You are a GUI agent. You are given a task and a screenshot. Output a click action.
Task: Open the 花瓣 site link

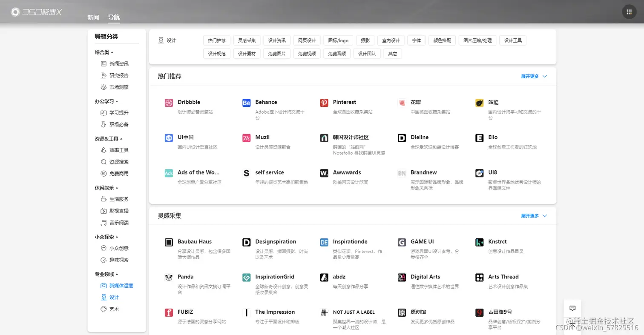click(415, 102)
